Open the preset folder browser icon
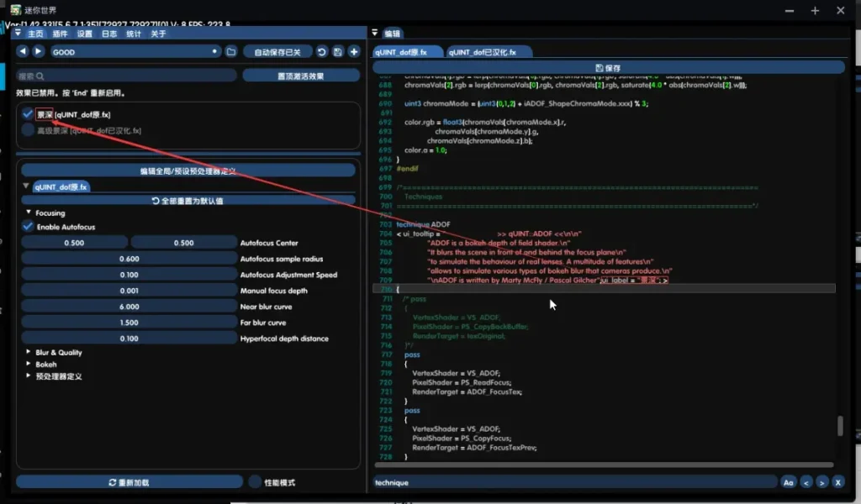 (231, 52)
